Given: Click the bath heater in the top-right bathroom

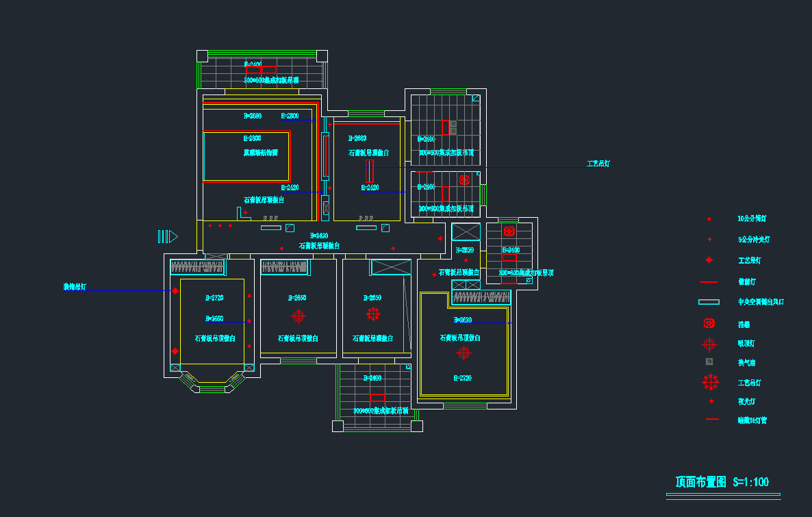Looking at the screenshot, I should (464, 179).
